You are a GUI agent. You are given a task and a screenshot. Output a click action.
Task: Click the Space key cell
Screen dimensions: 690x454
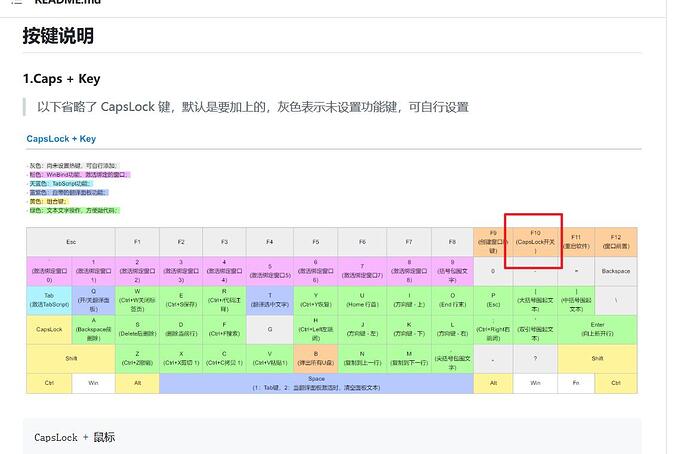point(316,384)
